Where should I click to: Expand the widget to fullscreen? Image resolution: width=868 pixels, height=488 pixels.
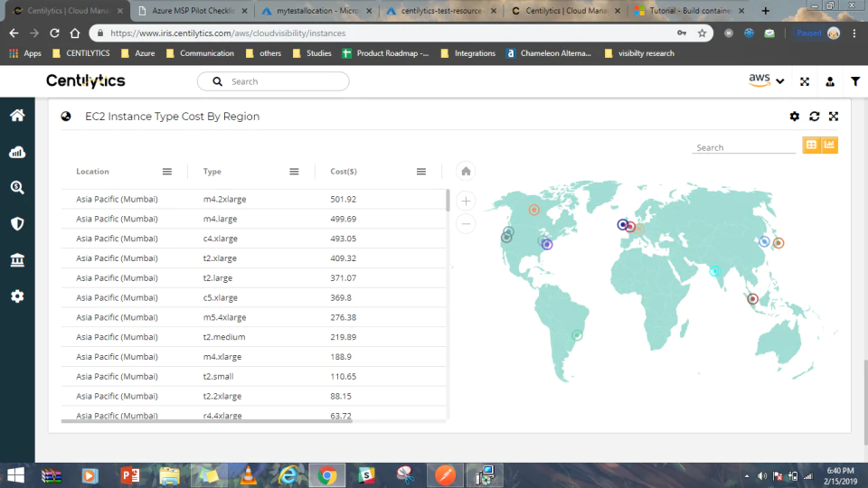pyautogui.click(x=834, y=117)
